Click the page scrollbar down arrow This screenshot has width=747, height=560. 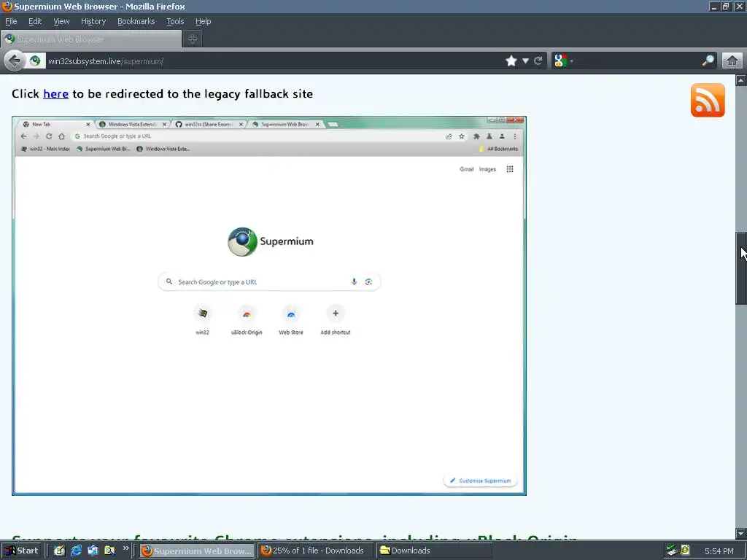tap(741, 533)
